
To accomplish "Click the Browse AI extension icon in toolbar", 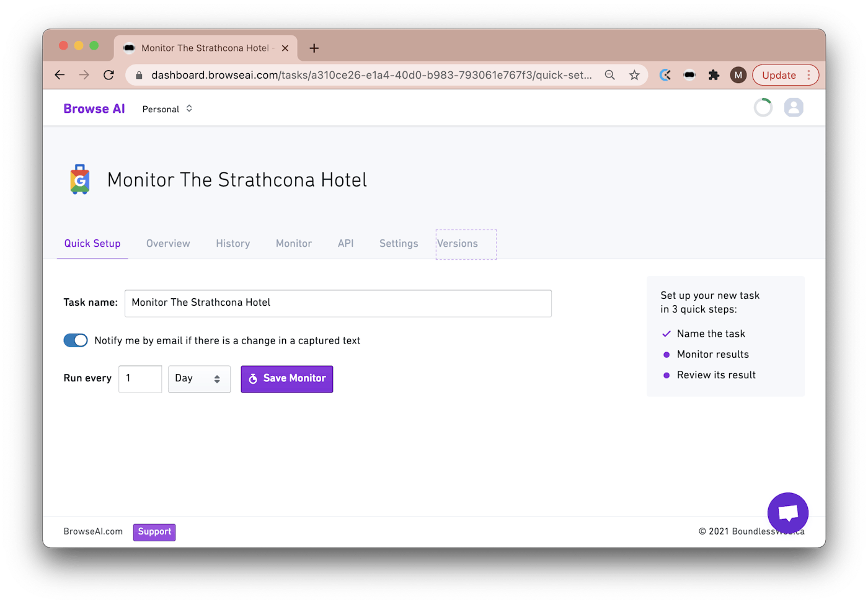I will (x=689, y=75).
